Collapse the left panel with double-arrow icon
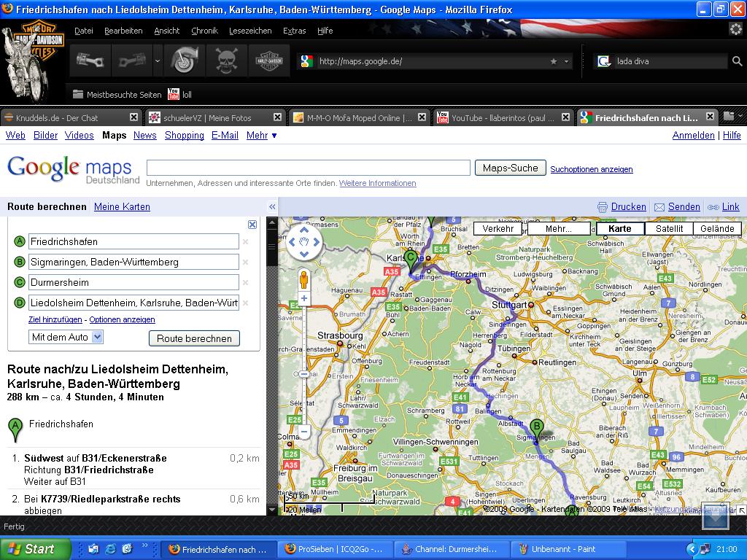The width and height of the screenshot is (747, 560). coord(272,207)
